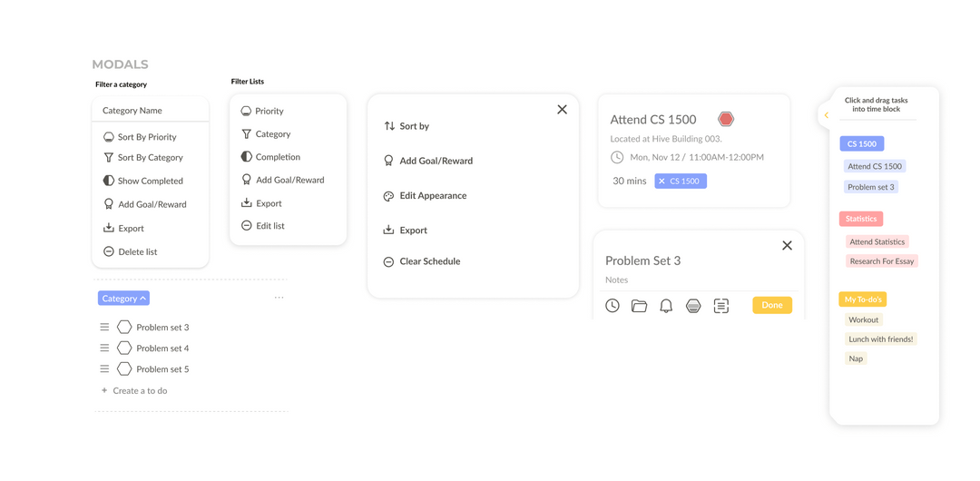Click Clear Schedule option

pos(422,261)
